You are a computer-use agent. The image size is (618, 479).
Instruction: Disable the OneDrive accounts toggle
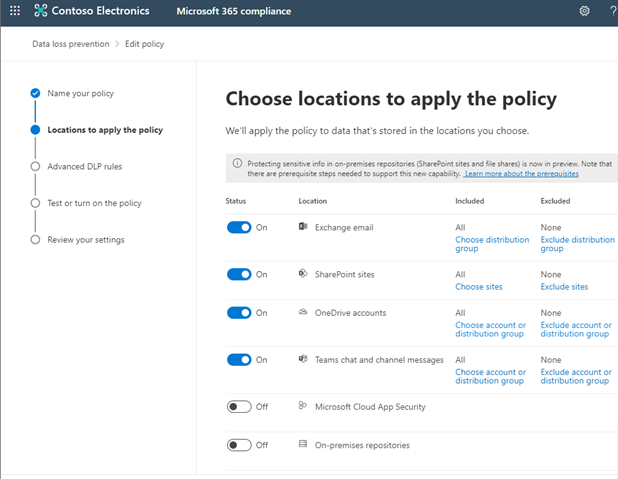239,313
